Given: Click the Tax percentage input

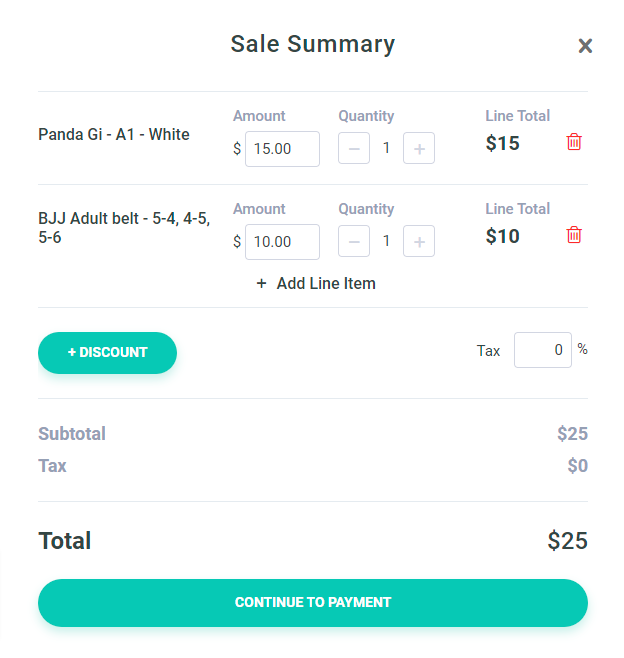Looking at the screenshot, I should (x=543, y=350).
